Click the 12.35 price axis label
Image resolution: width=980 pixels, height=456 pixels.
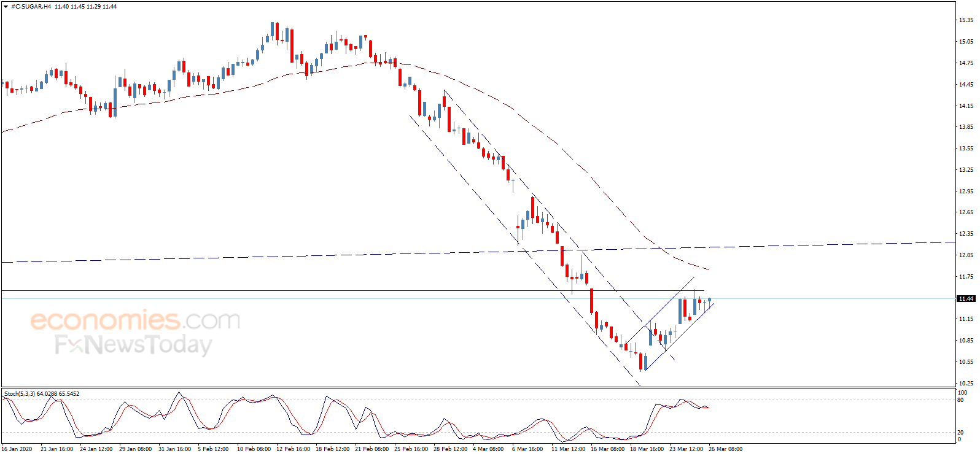coord(966,234)
